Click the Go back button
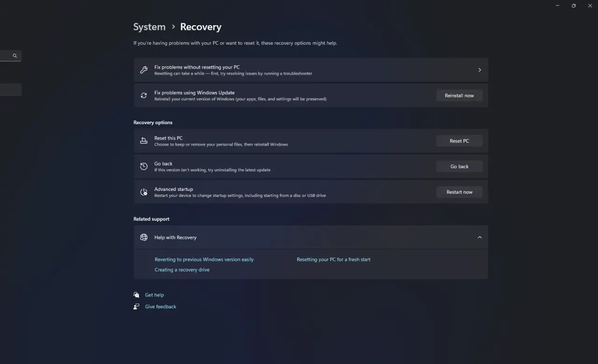Image resolution: width=598 pixels, height=364 pixels. [459, 167]
